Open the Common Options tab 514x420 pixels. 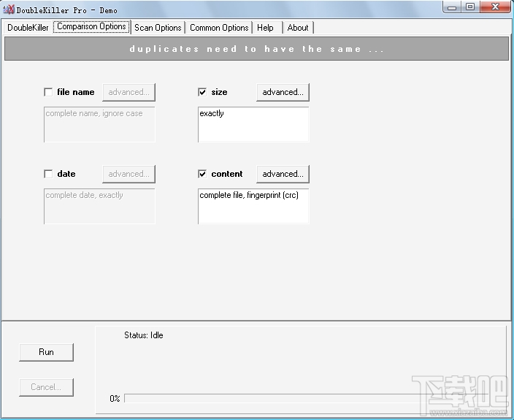(219, 28)
